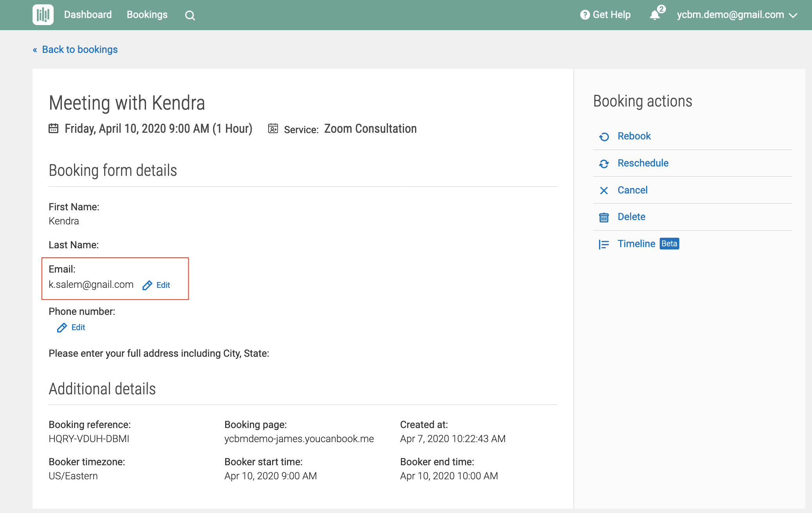The image size is (812, 513).
Task: Click the calendar icon beside booking date
Action: [x=54, y=128]
